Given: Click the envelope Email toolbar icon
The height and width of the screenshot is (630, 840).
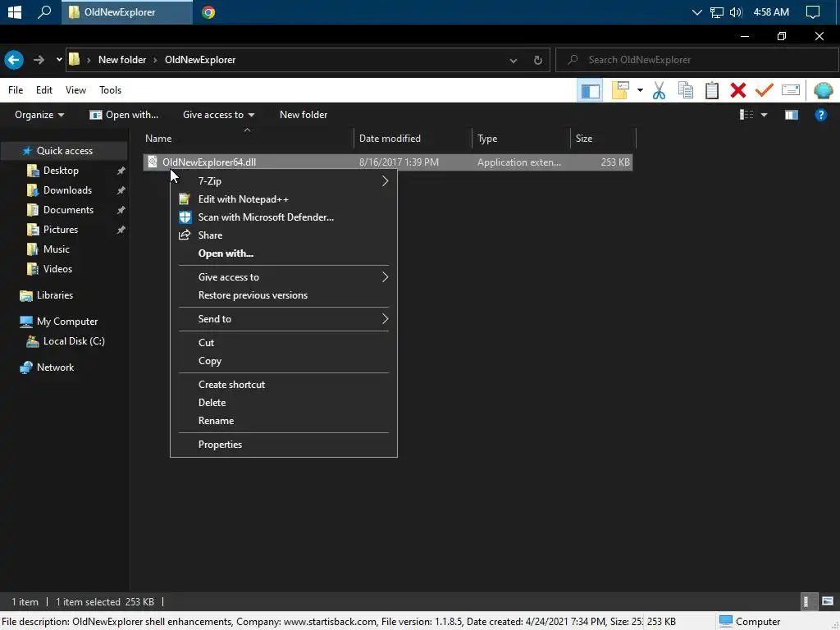Looking at the screenshot, I should [x=791, y=90].
